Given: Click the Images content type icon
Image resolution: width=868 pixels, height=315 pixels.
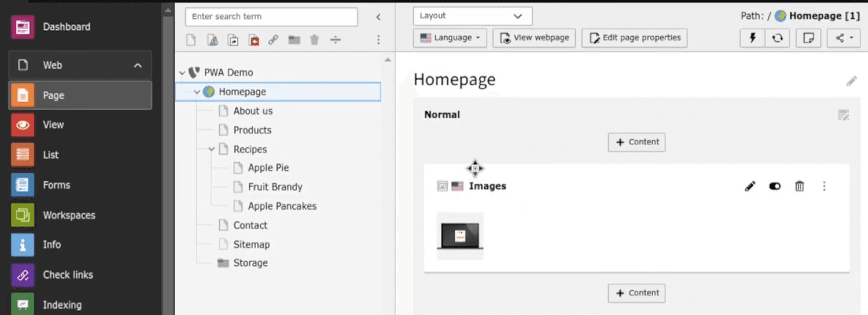Looking at the screenshot, I should (443, 186).
